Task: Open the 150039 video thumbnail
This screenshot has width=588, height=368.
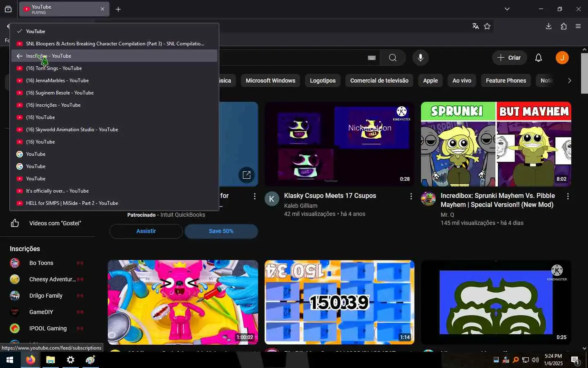Action: [339, 302]
